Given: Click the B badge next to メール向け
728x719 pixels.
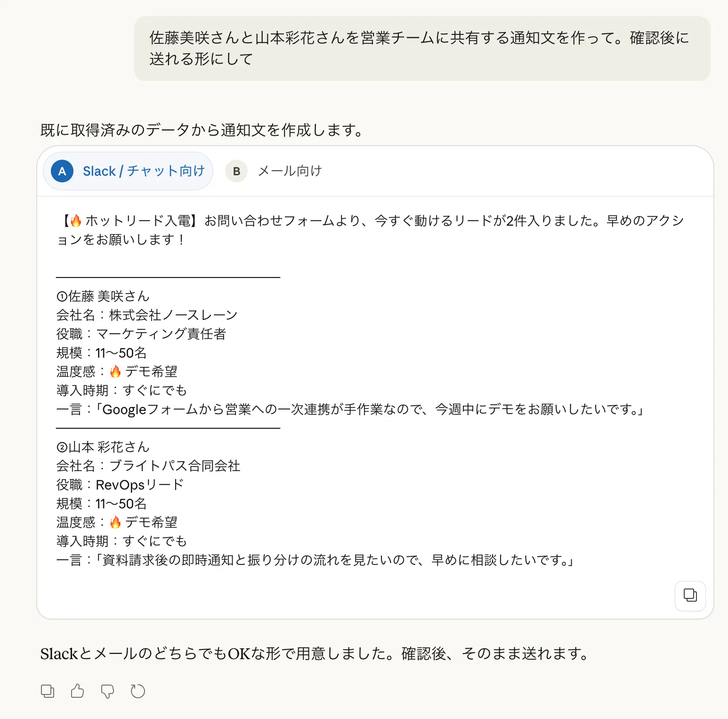Looking at the screenshot, I should point(236,171).
